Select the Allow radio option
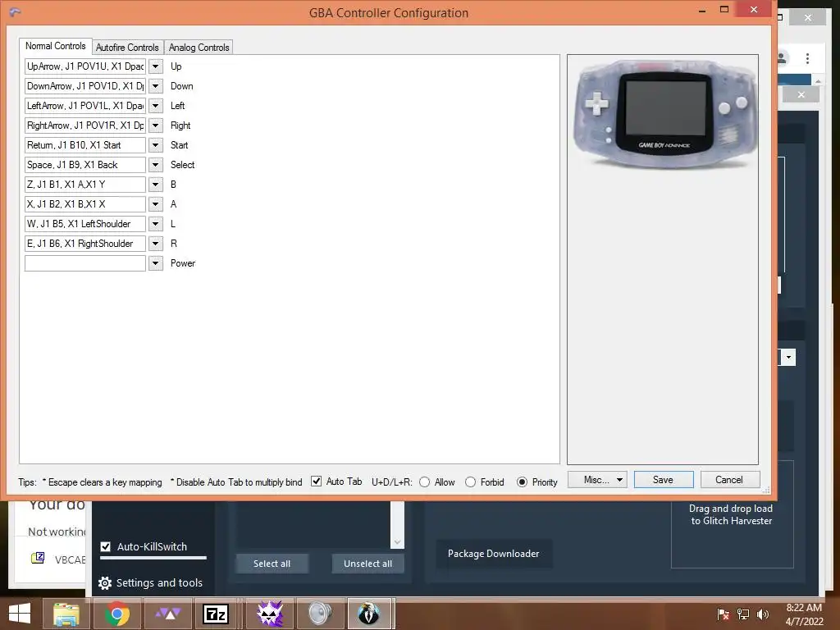 (424, 482)
